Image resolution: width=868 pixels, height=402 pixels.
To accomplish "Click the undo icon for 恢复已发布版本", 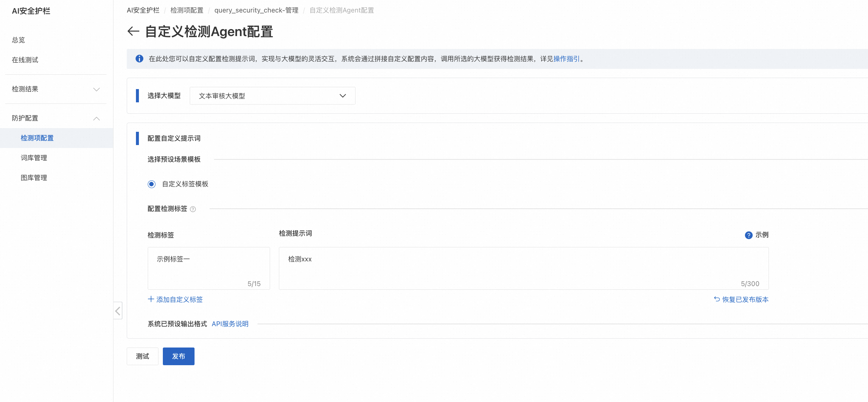I will (x=717, y=299).
